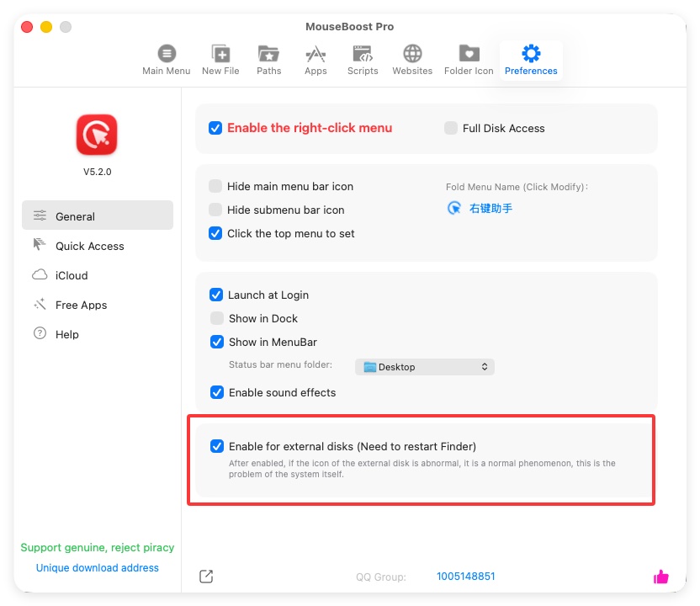Check Hide main menu bar icon

pyautogui.click(x=215, y=186)
